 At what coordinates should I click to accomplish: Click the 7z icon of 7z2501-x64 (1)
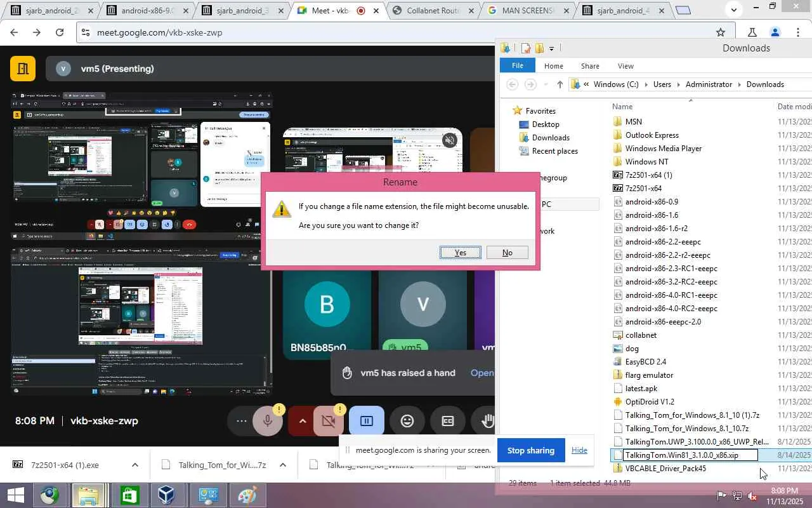[618, 175]
